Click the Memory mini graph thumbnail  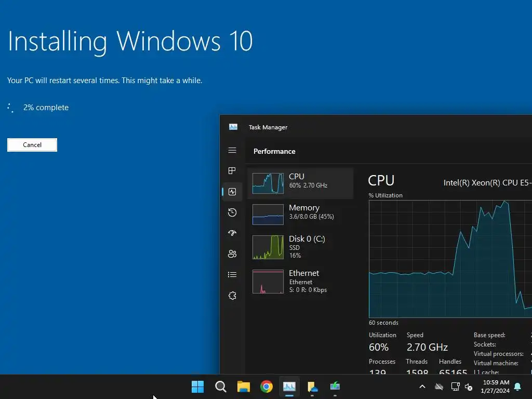[268, 215]
